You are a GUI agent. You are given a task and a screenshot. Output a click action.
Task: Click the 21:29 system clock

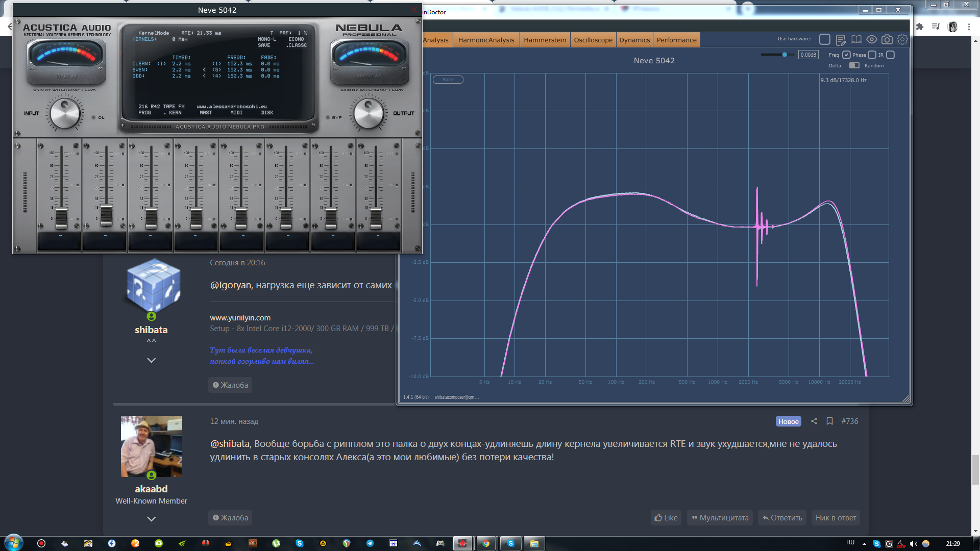(x=952, y=544)
